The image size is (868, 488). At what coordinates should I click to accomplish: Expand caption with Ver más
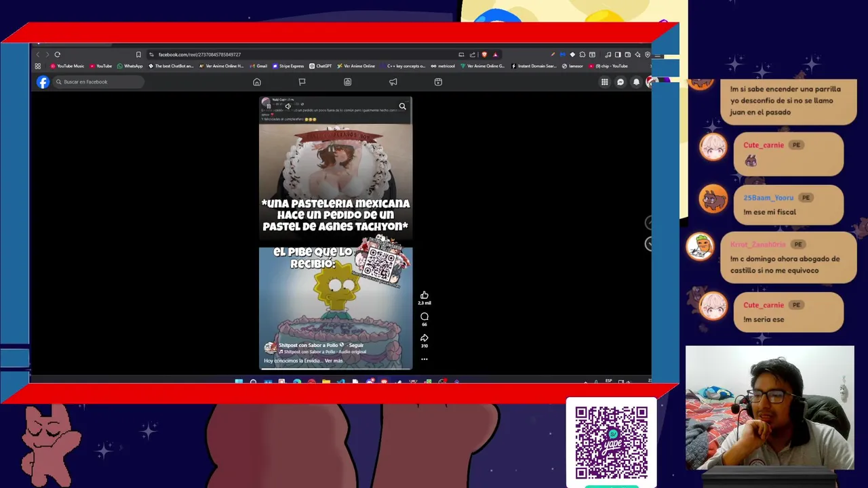pos(334,361)
